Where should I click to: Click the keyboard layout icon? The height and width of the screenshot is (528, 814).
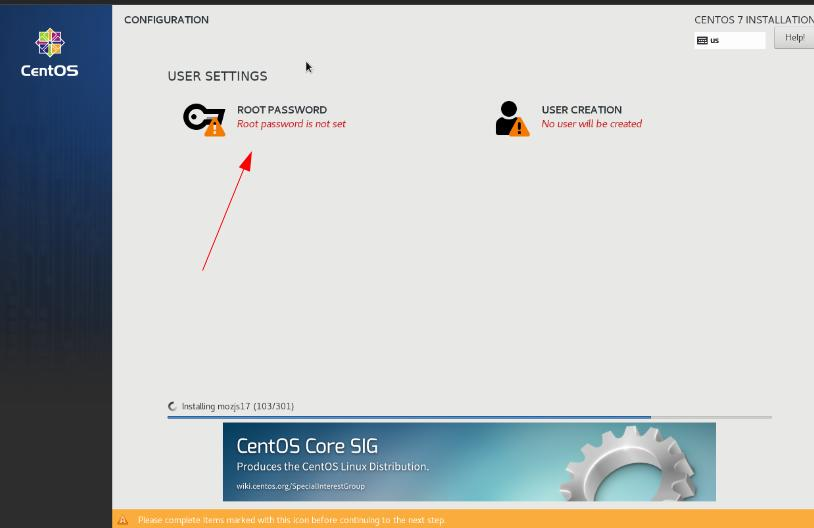click(x=702, y=40)
